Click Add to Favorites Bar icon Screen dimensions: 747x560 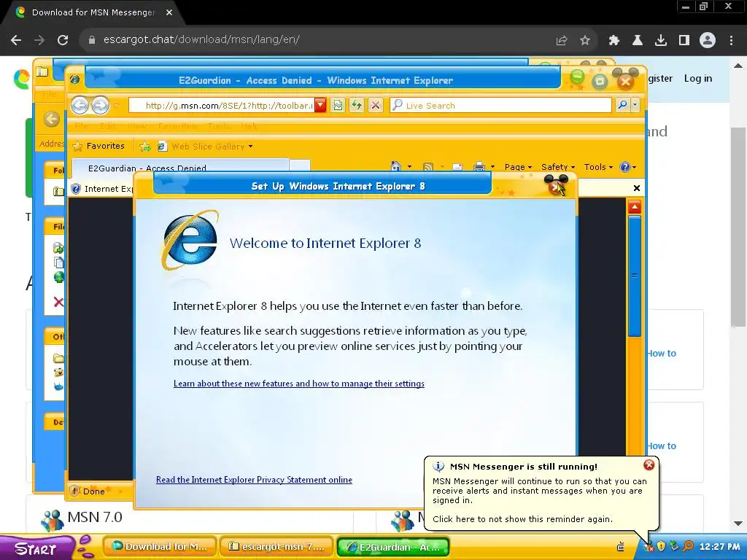pyautogui.click(x=145, y=146)
